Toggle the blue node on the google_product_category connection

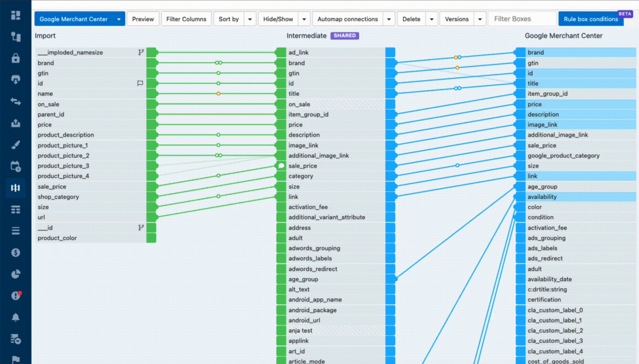(457, 165)
